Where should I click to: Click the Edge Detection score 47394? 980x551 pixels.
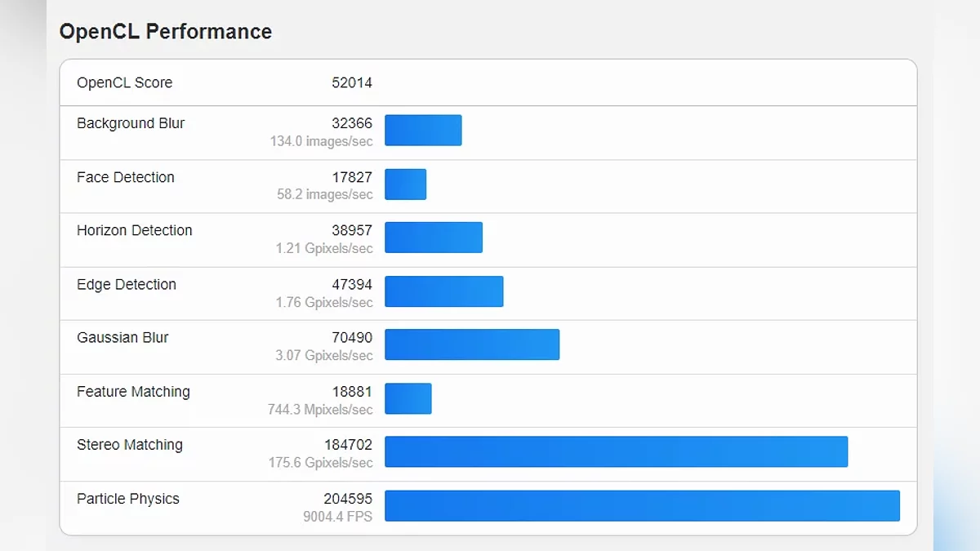[x=352, y=284]
